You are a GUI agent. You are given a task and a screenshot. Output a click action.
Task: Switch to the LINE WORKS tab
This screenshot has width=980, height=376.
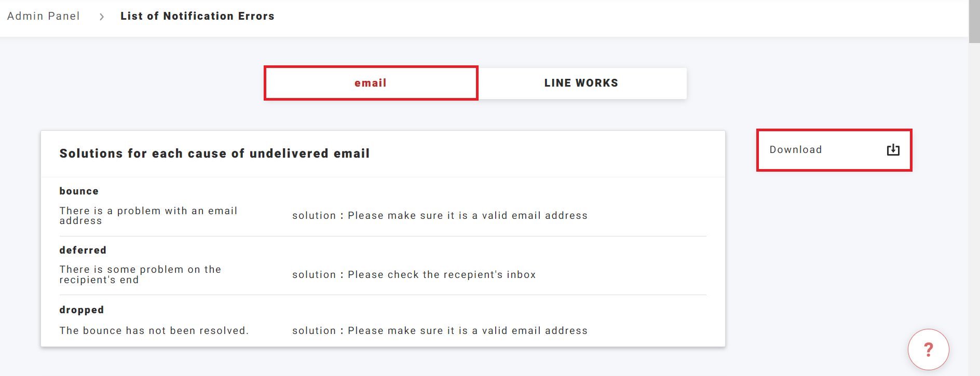click(x=581, y=83)
